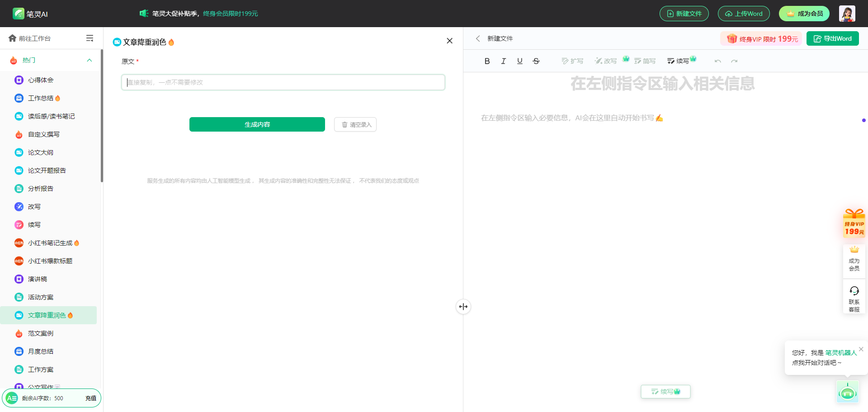Open 小红书笔记生成 from sidebar
Screen dimensions: 868x412
(x=50, y=243)
